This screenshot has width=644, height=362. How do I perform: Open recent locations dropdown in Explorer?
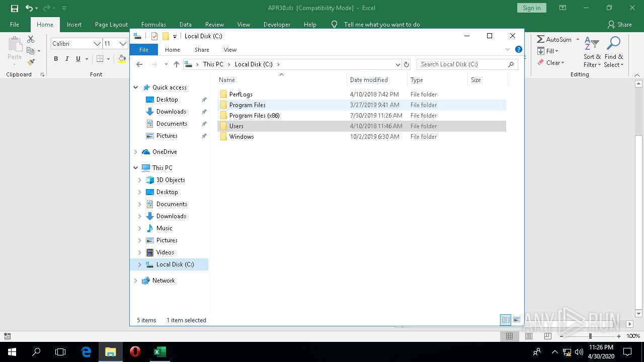166,64
